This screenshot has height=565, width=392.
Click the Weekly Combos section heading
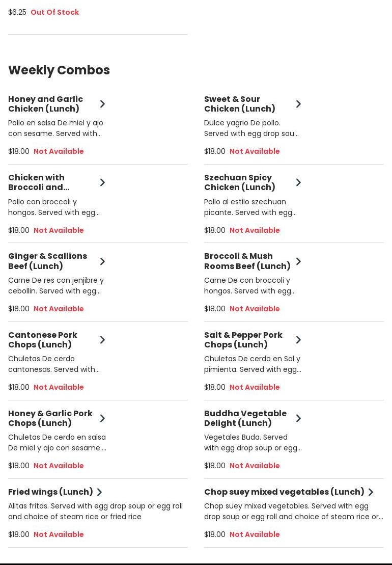[59, 70]
